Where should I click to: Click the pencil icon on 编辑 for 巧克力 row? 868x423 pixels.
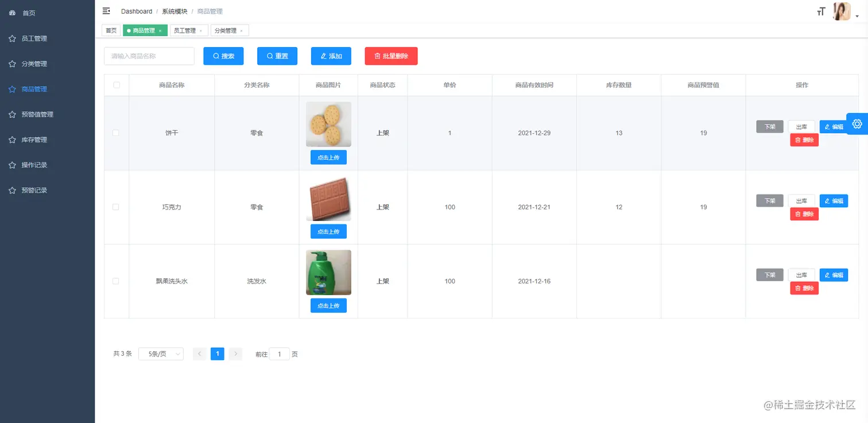coord(827,200)
